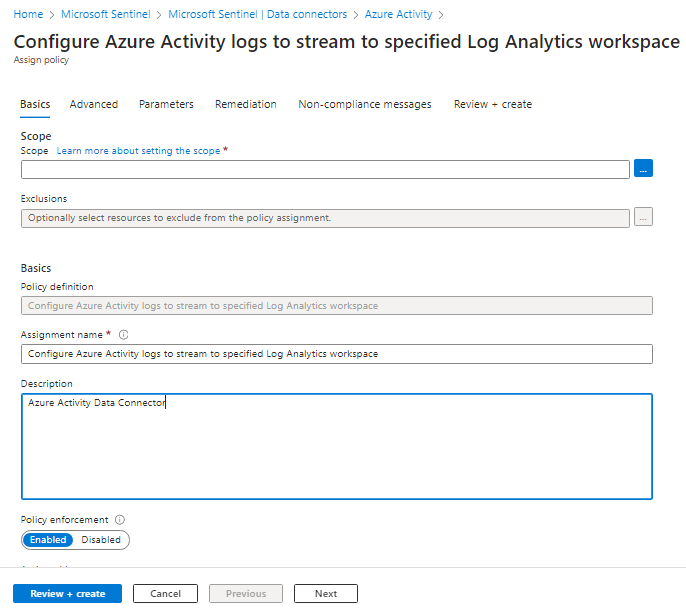Click the 'Description' label
This screenshot has height=612, width=686.
click(46, 384)
